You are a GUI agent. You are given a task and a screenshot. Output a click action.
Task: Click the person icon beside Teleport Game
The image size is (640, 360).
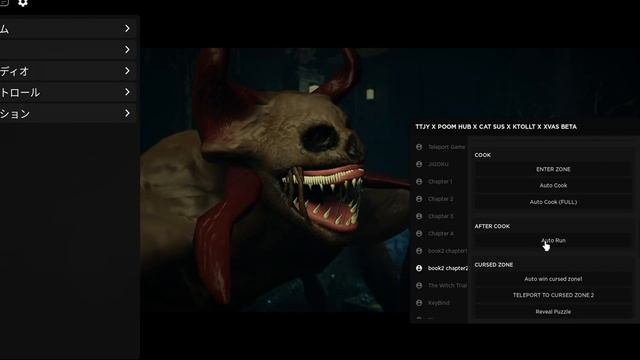click(419, 147)
